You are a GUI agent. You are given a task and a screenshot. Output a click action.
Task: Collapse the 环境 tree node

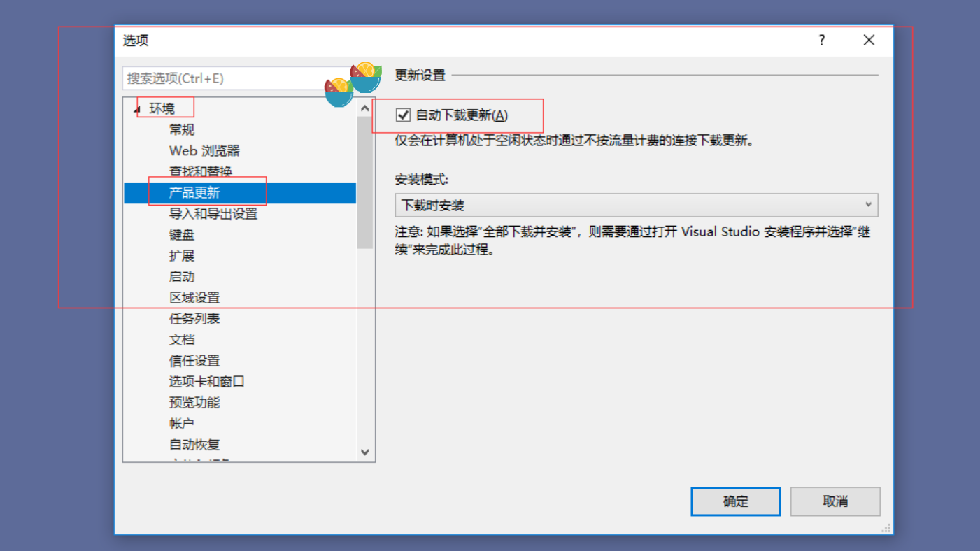pyautogui.click(x=138, y=109)
